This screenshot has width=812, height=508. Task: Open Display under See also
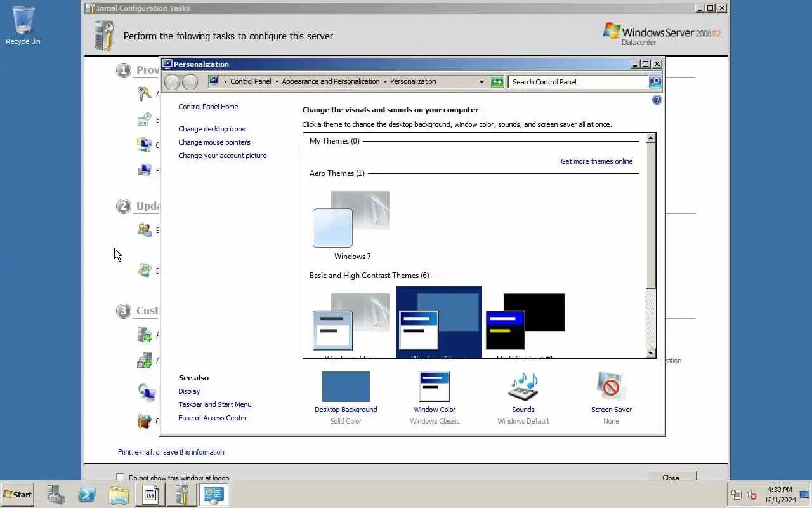pos(189,391)
